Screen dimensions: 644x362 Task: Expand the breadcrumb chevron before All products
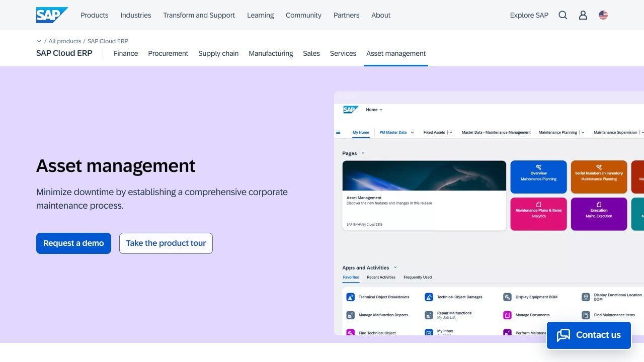point(39,41)
